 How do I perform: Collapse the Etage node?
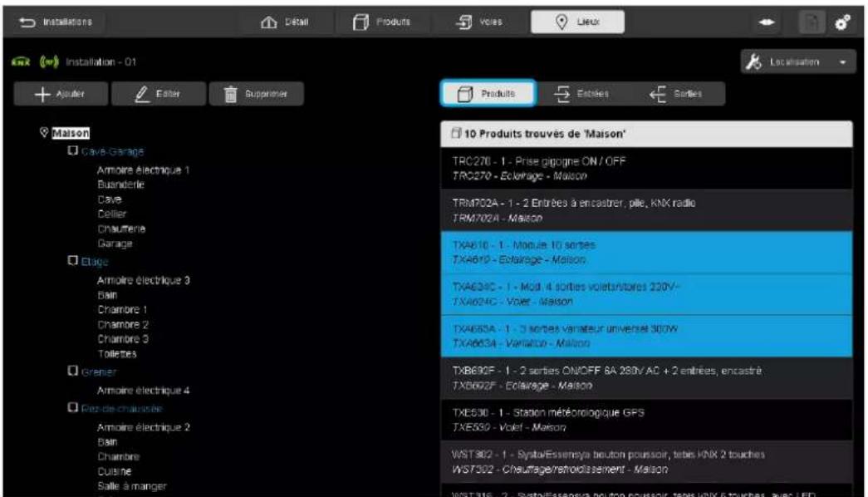[72, 261]
